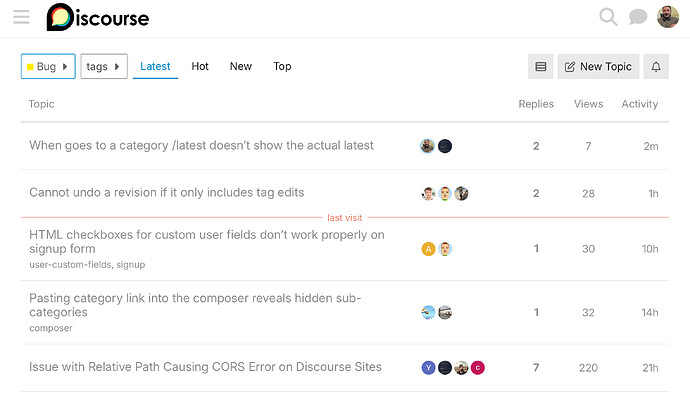Toggle bulk select list icon

click(x=540, y=66)
